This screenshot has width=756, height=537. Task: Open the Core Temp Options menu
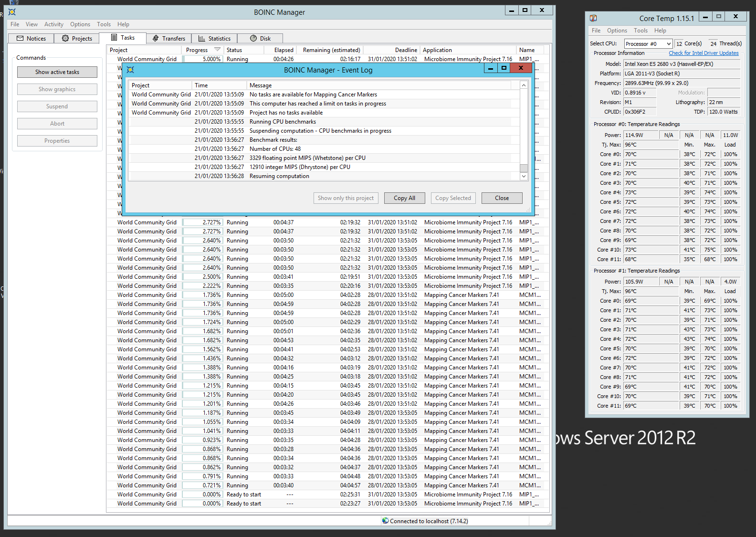pyautogui.click(x=617, y=31)
